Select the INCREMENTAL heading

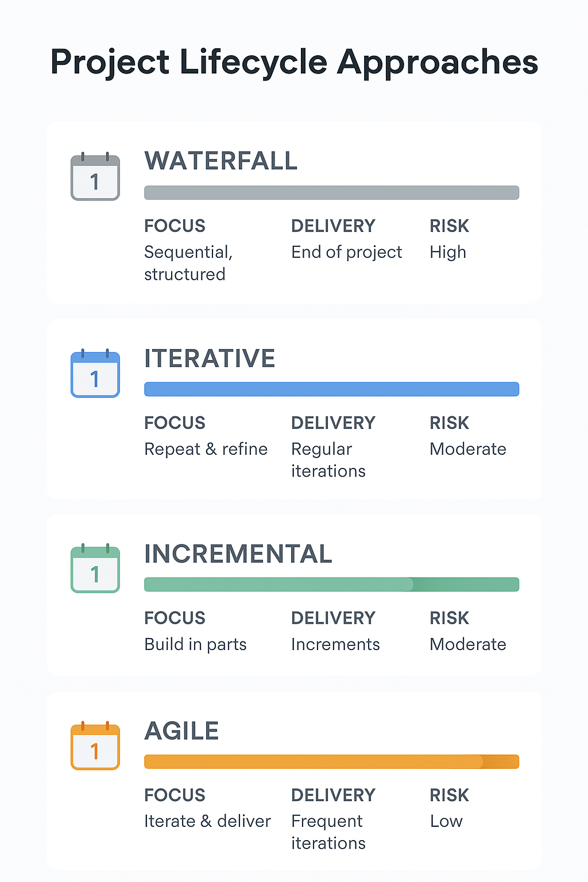[x=238, y=554]
